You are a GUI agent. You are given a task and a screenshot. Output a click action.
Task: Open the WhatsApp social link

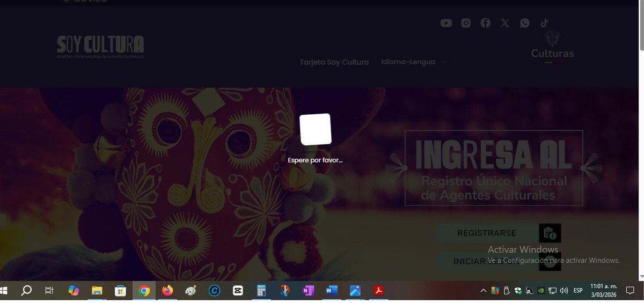tap(524, 23)
